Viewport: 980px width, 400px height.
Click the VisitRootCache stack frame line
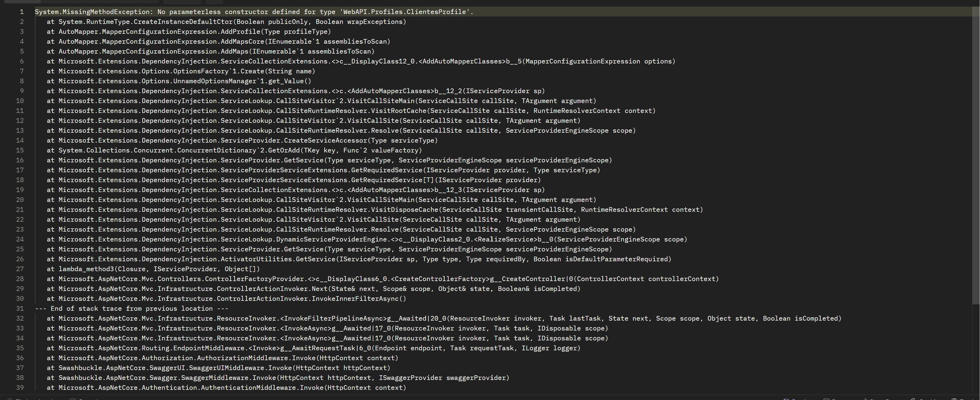[351, 111]
